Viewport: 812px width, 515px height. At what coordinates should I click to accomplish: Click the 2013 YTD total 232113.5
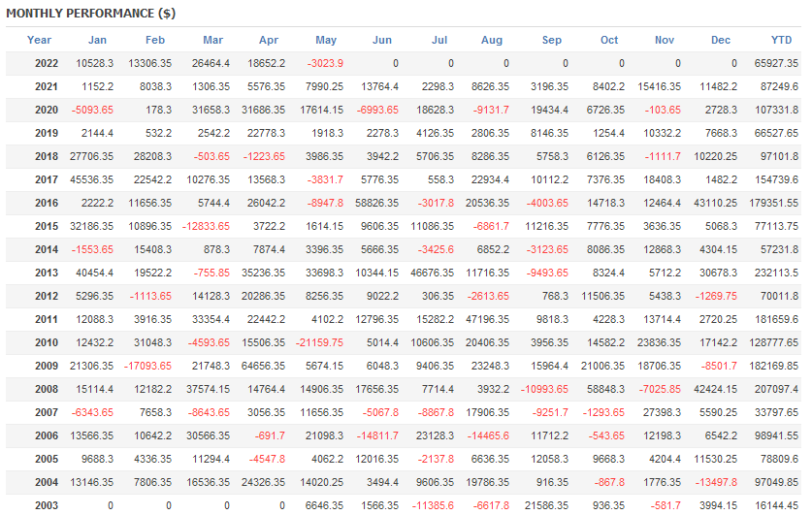coord(775,273)
